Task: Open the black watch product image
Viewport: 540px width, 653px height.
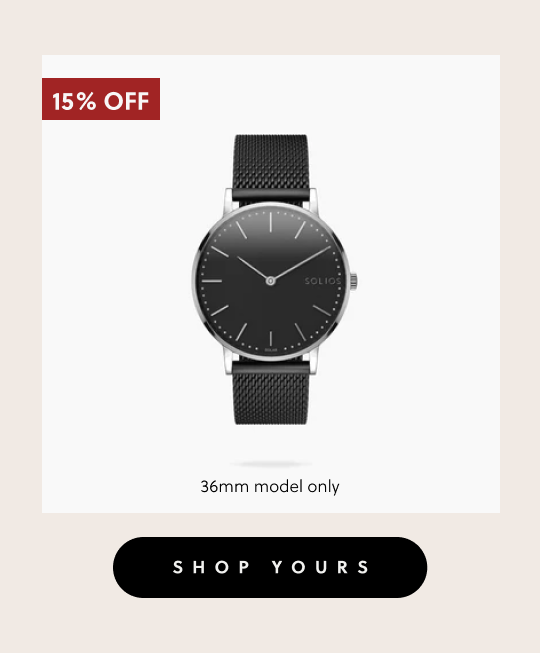Action: pyautogui.click(x=274, y=280)
